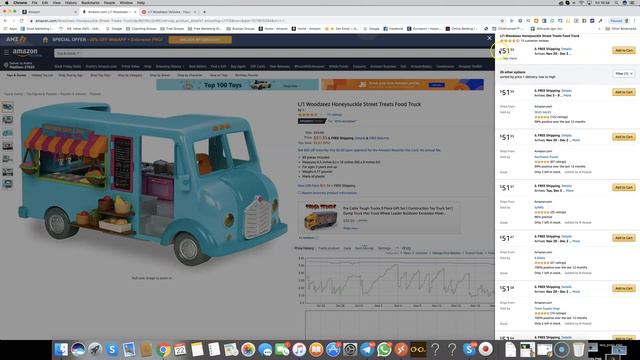
Task: Open a new browser tab
Action: pyautogui.click(x=204, y=12)
